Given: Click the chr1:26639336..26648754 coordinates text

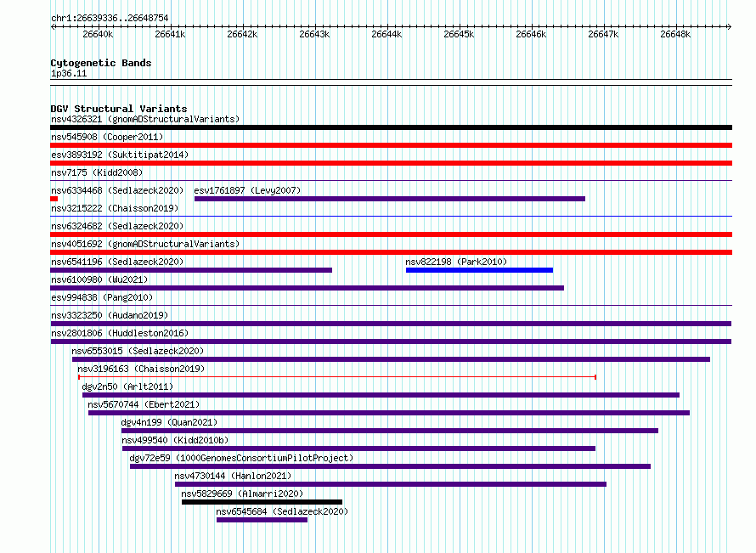Looking at the screenshot, I should pos(110,19).
